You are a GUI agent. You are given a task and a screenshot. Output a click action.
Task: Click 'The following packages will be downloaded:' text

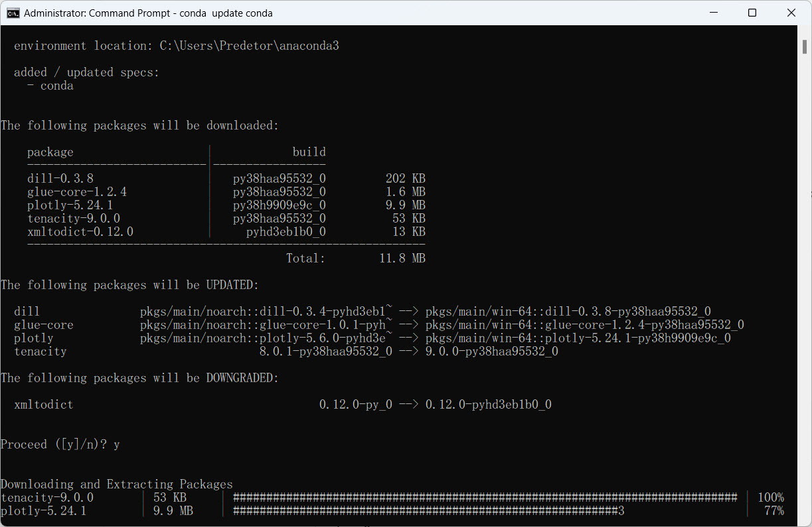140,126
